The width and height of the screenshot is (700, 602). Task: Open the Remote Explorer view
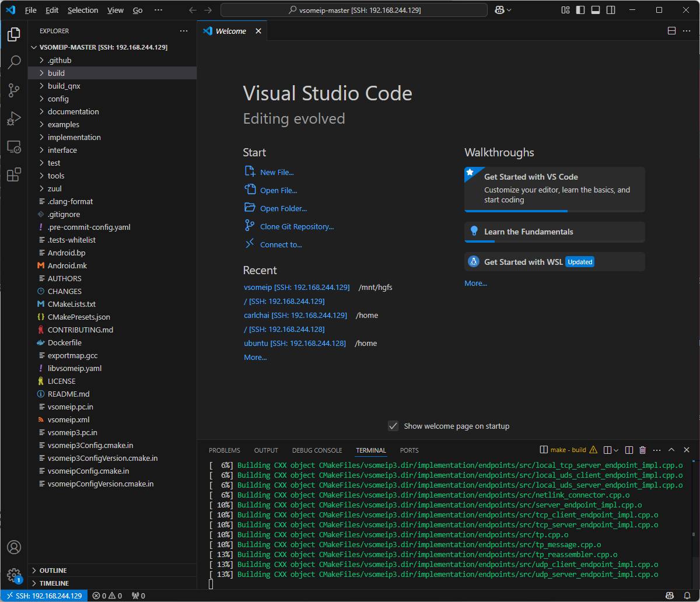point(14,146)
